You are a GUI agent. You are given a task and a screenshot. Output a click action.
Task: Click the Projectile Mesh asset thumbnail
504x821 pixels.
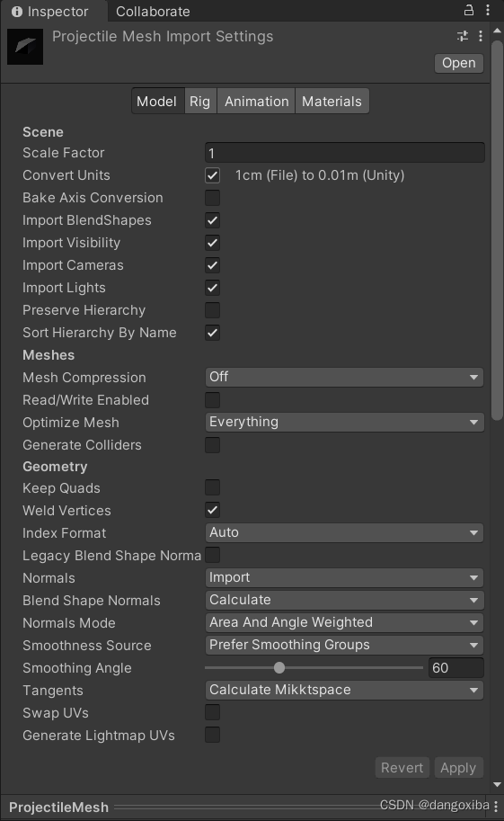[x=25, y=47]
